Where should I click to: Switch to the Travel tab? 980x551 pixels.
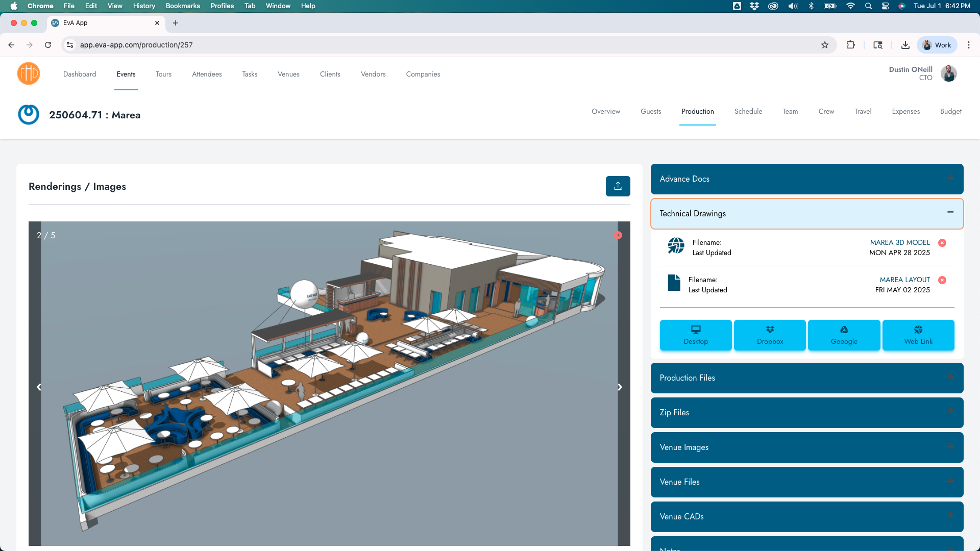(863, 111)
